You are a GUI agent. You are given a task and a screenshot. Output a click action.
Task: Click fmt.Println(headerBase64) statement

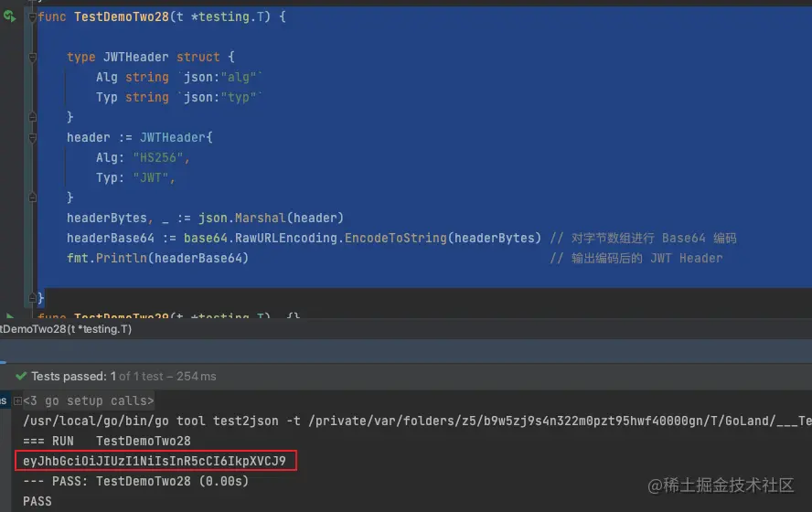coord(157,259)
